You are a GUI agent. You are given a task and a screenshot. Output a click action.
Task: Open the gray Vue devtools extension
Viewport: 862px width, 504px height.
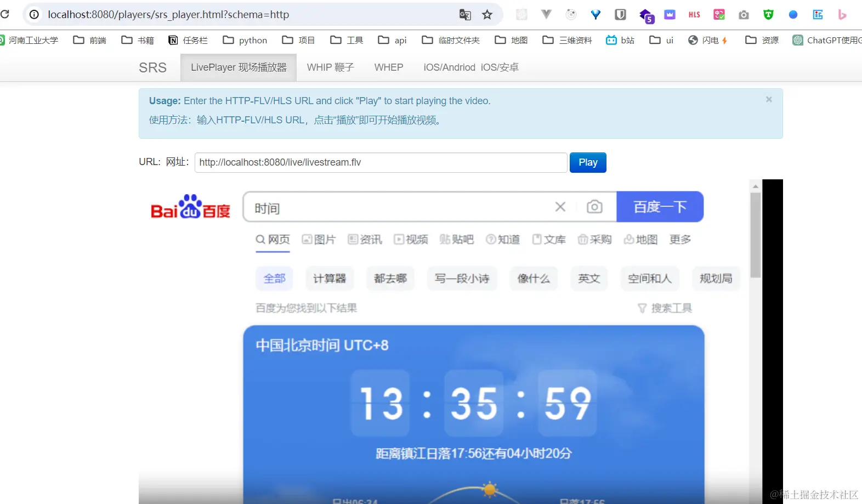click(x=546, y=15)
